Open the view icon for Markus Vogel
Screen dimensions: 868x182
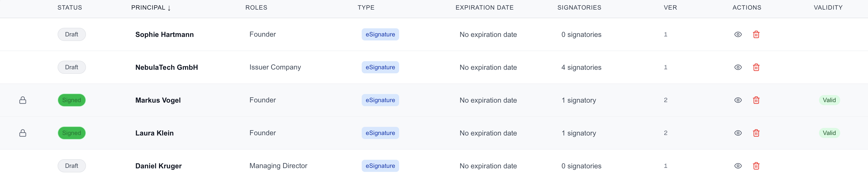tap(738, 100)
